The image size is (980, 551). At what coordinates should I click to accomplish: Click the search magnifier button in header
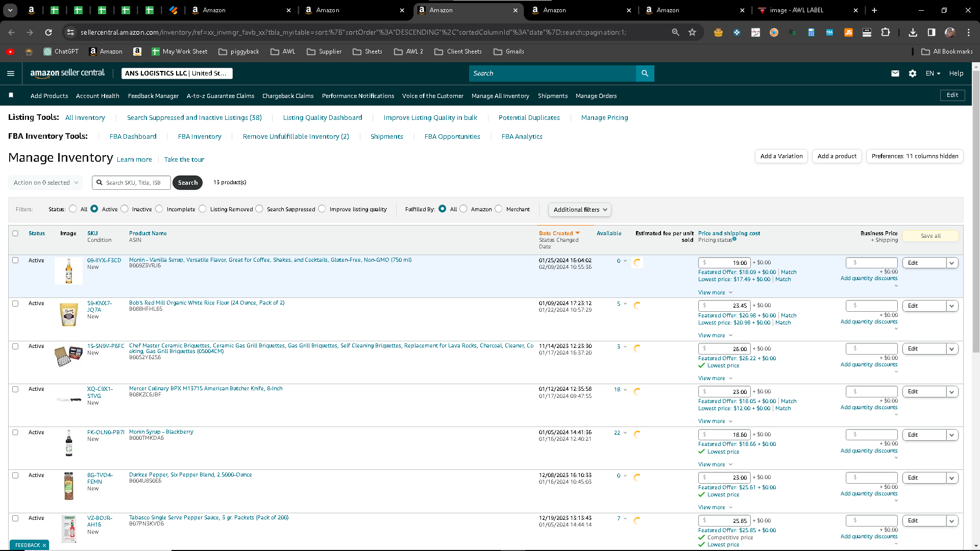645,73
